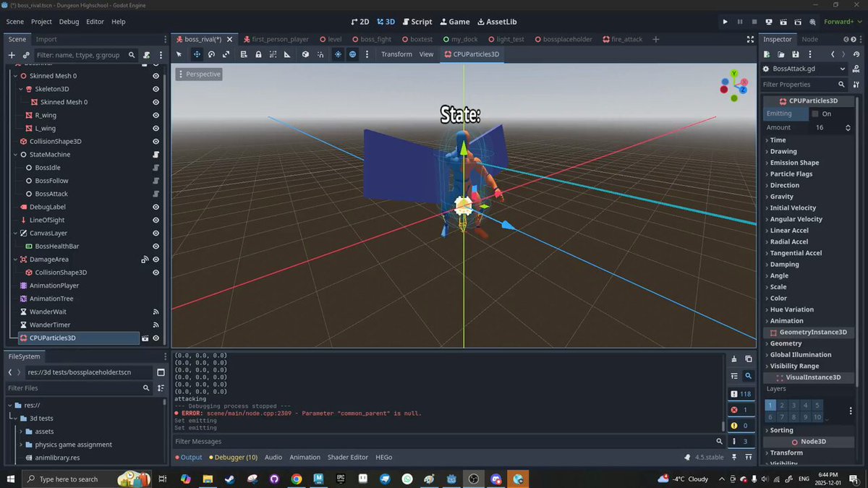Image resolution: width=868 pixels, height=488 pixels.
Task: Click Amount stepper arrows in Inspector
Action: click(848, 127)
